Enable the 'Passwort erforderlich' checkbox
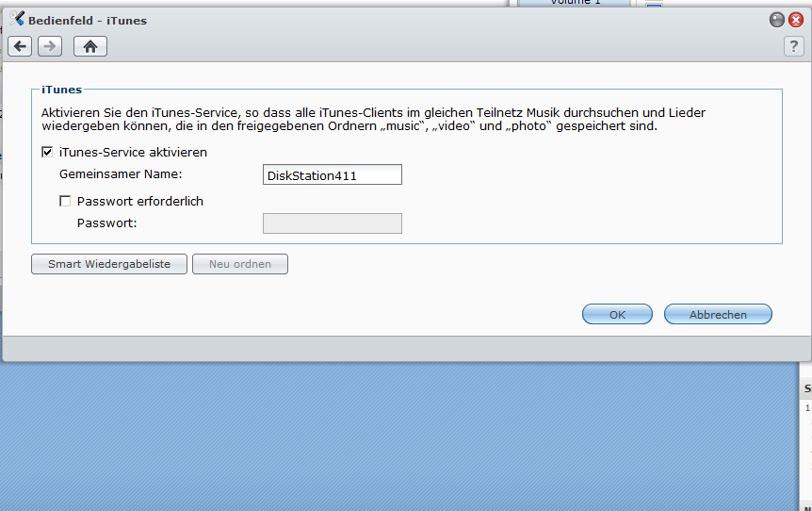812x511 pixels. click(65, 201)
